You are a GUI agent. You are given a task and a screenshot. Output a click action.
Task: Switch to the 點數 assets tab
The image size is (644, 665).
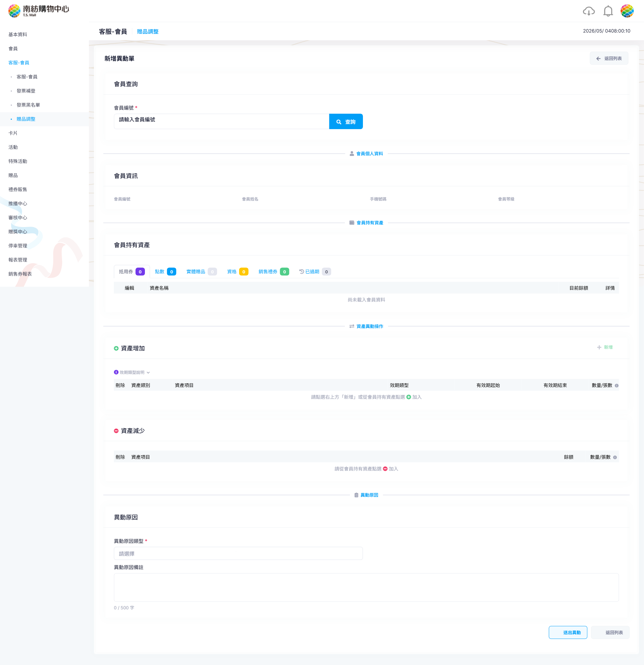point(165,271)
